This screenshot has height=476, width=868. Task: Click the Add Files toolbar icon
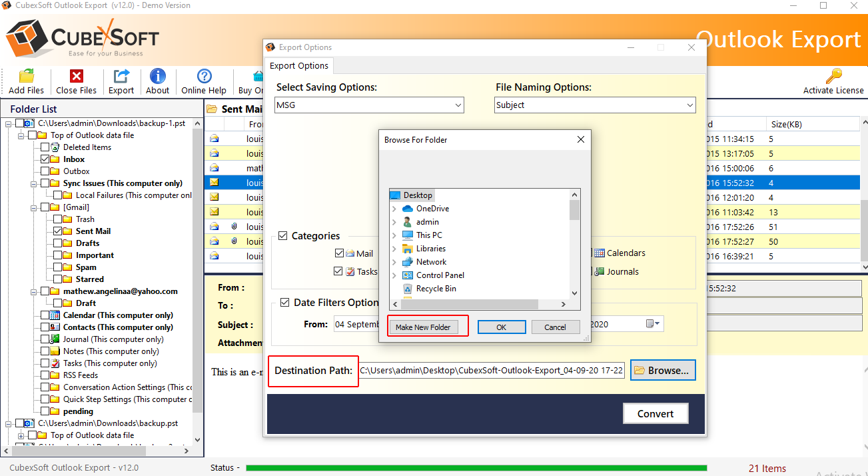27,76
